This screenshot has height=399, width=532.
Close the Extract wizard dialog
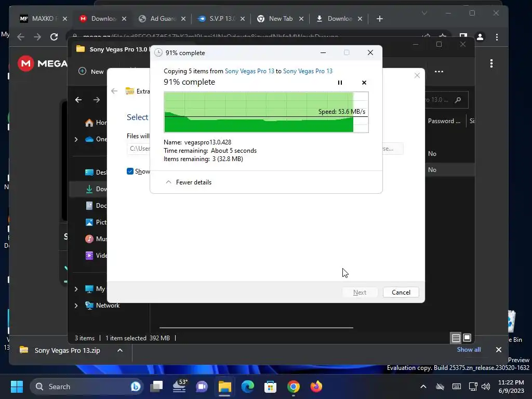[x=417, y=75]
